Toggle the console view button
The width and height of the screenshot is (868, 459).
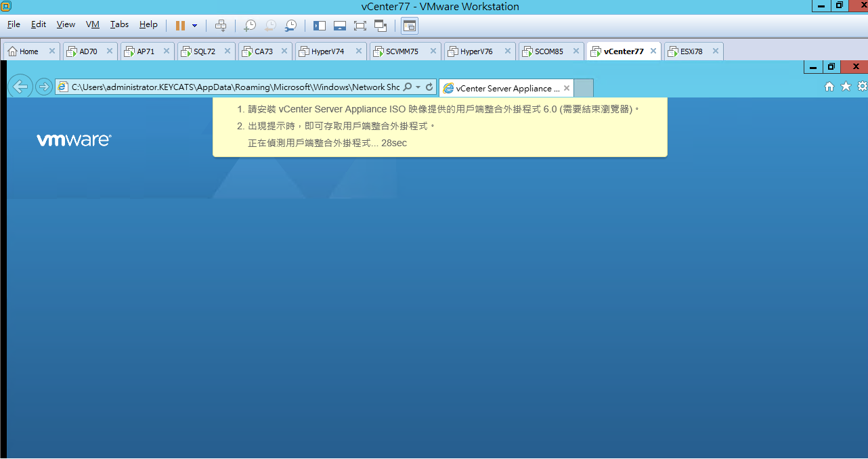(410, 26)
